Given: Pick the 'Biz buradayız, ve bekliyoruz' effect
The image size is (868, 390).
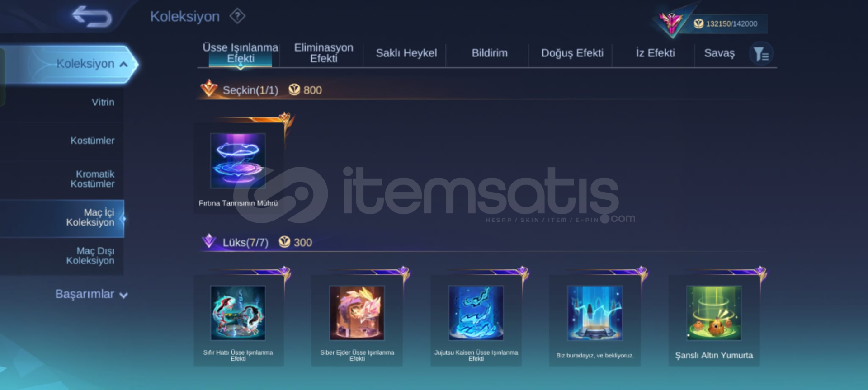Looking at the screenshot, I should coord(595,313).
